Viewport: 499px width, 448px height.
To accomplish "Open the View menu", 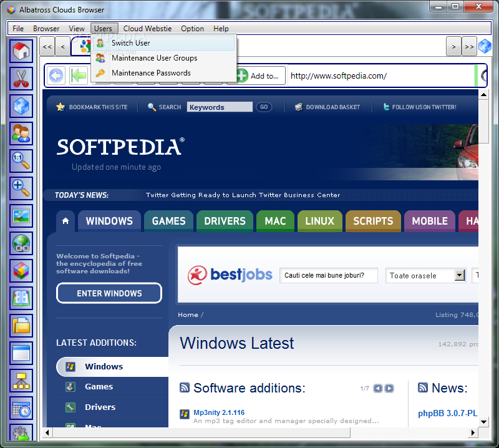I will (77, 29).
